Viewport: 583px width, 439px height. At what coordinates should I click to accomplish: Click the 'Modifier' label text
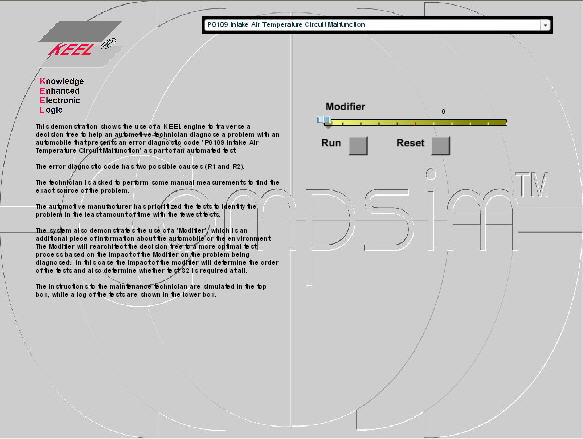[x=345, y=107]
